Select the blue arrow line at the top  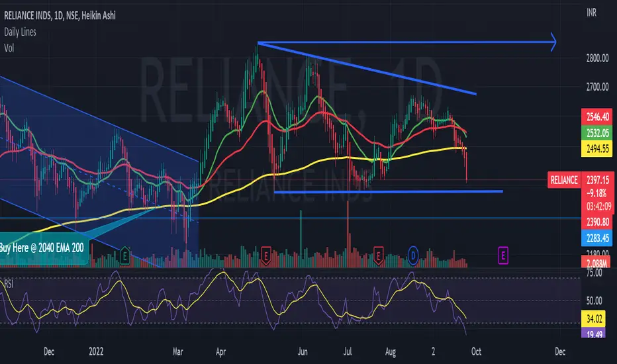pos(407,42)
